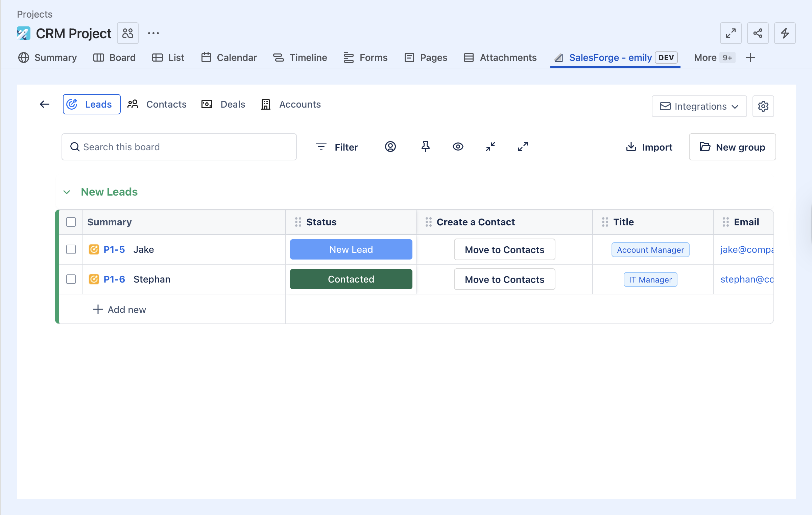This screenshot has width=812, height=515.
Task: Check the box for Jake row
Action: pos(71,249)
